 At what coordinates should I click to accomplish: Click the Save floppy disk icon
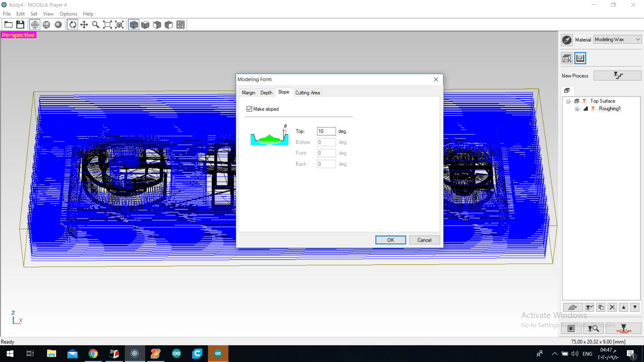point(20,24)
